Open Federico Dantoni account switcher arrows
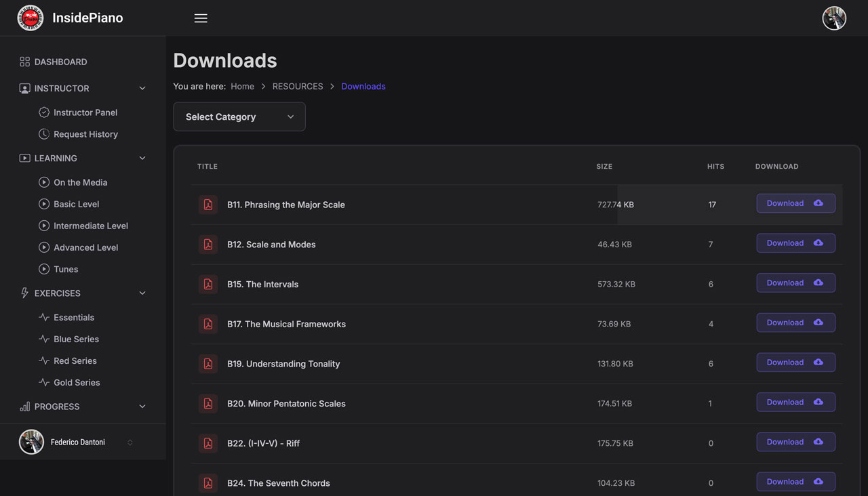Image resolution: width=868 pixels, height=496 pixels. click(130, 442)
